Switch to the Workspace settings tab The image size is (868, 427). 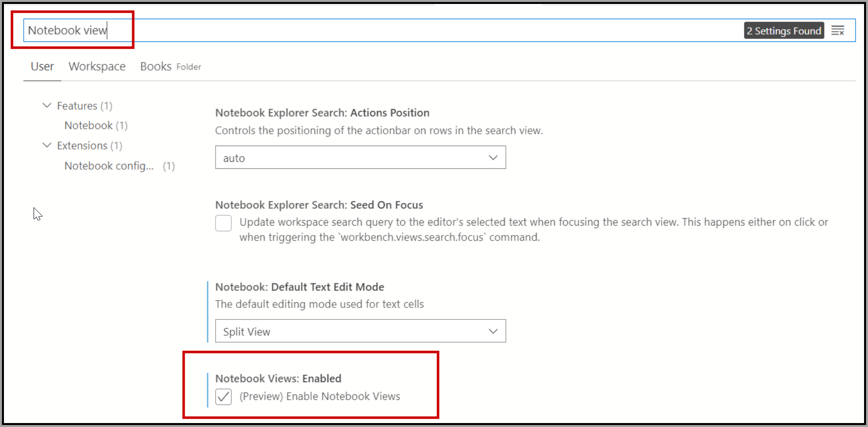pyautogui.click(x=97, y=67)
